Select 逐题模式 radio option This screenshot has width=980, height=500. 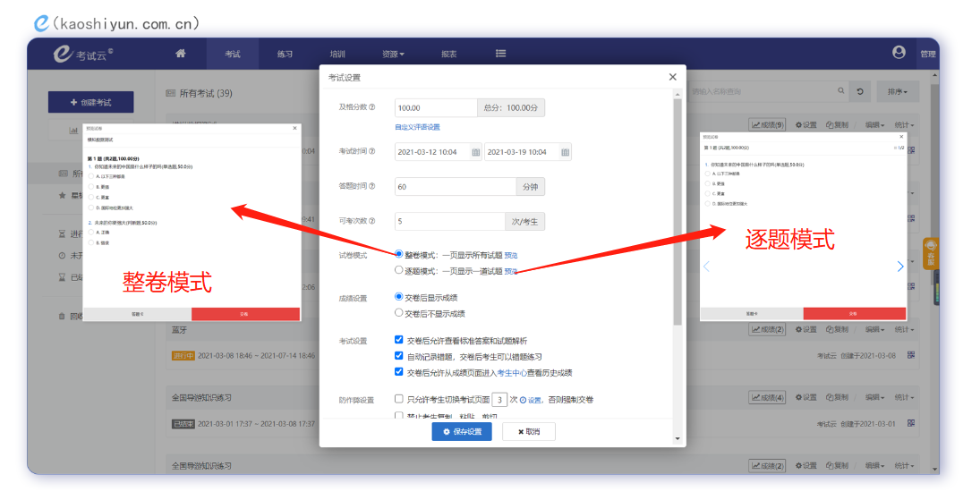(399, 270)
